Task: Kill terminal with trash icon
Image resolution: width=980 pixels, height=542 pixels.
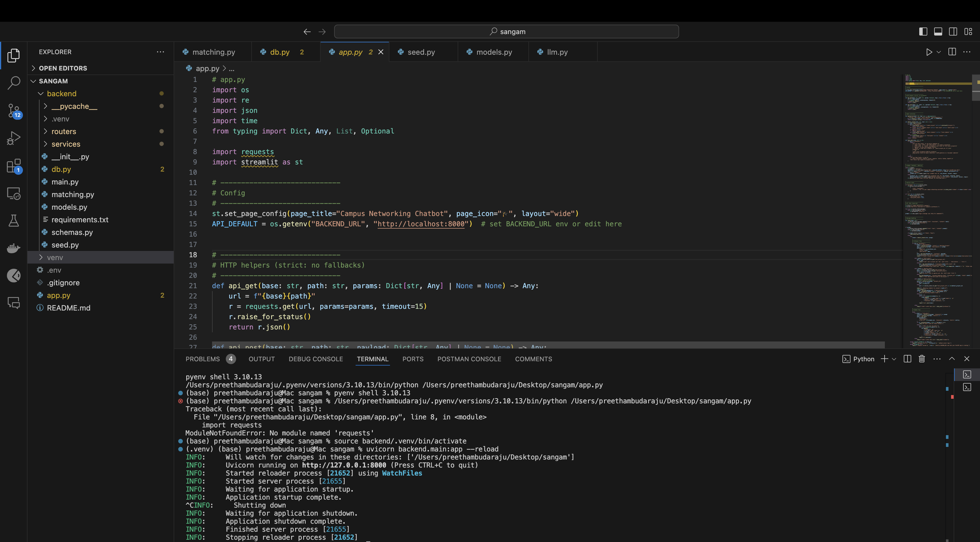Action: (922, 359)
